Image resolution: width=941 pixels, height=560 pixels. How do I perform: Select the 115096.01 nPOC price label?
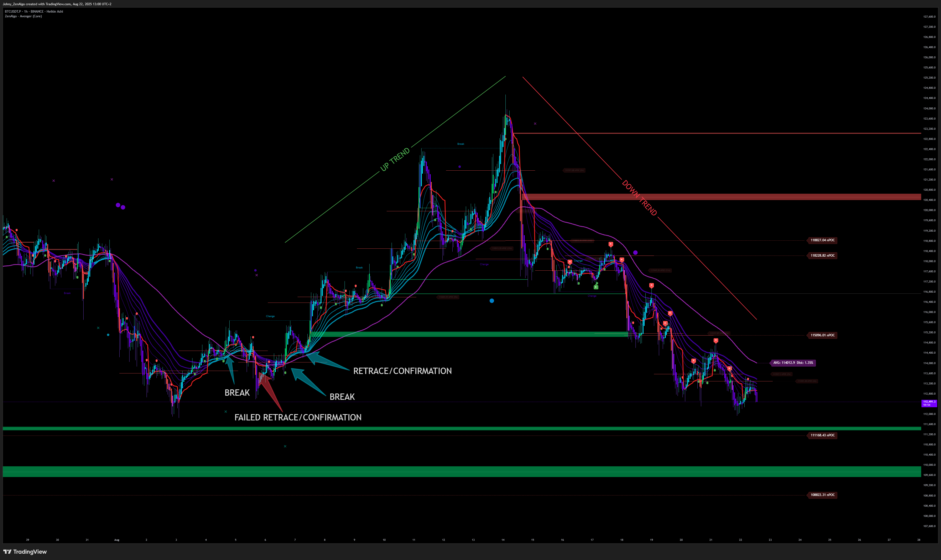[822, 335]
